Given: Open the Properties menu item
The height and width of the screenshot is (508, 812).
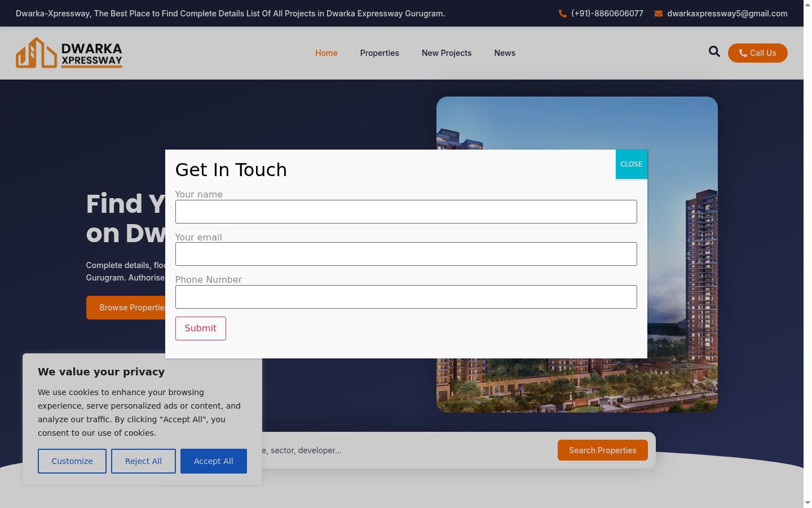Looking at the screenshot, I should 379,53.
